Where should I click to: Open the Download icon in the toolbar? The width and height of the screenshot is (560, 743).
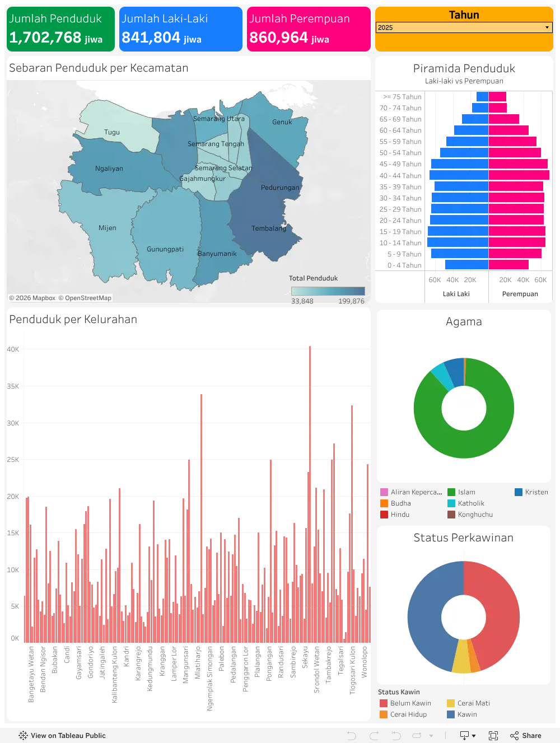(468, 736)
